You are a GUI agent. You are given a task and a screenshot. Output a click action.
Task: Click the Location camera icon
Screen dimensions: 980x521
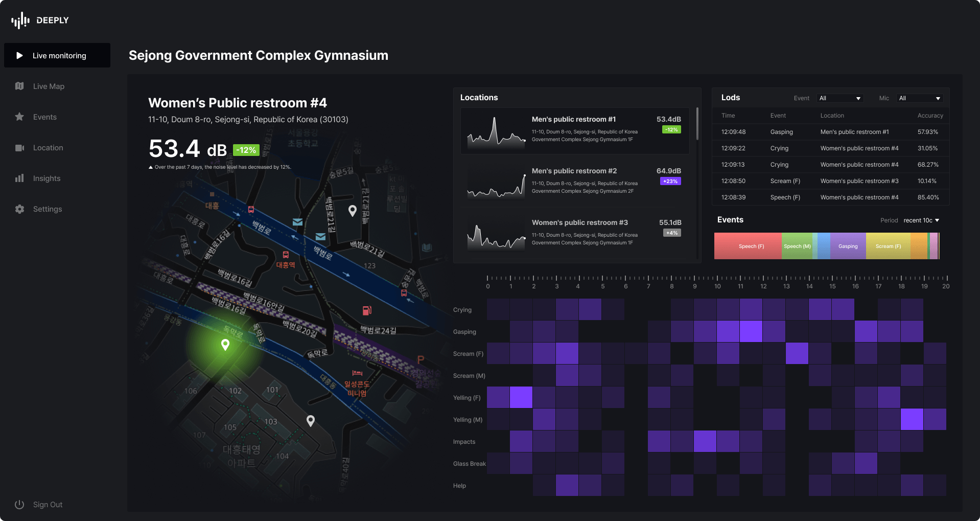tap(19, 148)
